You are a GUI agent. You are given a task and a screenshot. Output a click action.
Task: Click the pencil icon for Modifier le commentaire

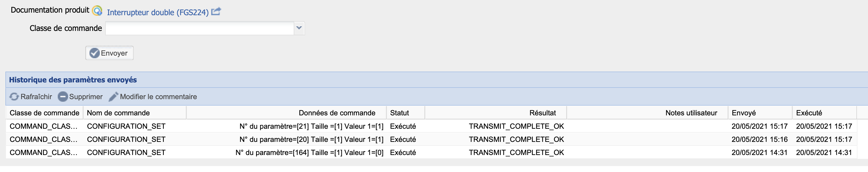113,97
